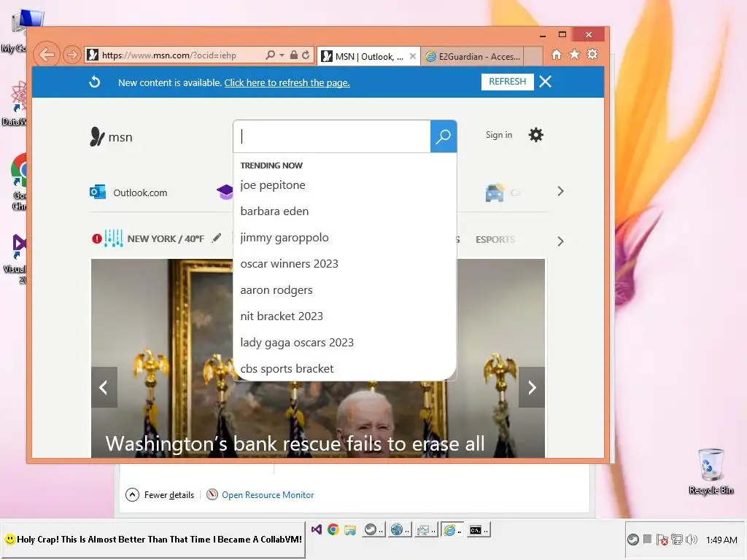Click the white REFRESH button

508,82
